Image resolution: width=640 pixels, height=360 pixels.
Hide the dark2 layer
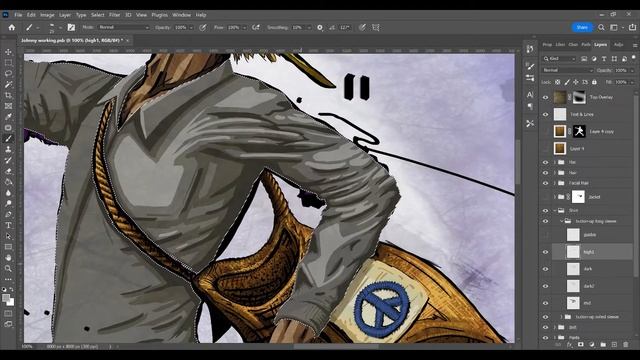[x=545, y=286]
